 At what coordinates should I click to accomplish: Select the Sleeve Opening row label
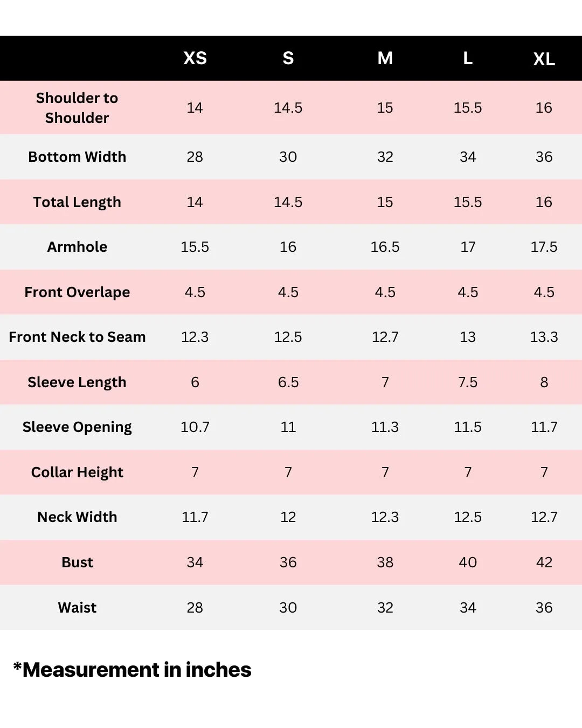[x=77, y=427]
